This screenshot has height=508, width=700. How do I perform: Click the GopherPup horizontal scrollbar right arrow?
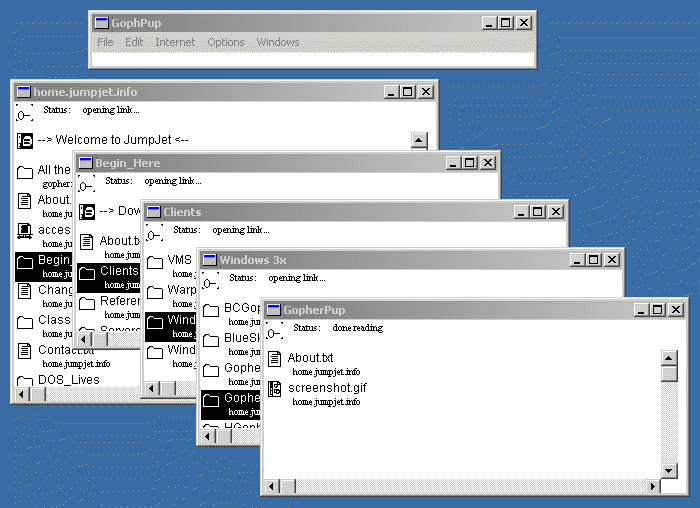653,487
